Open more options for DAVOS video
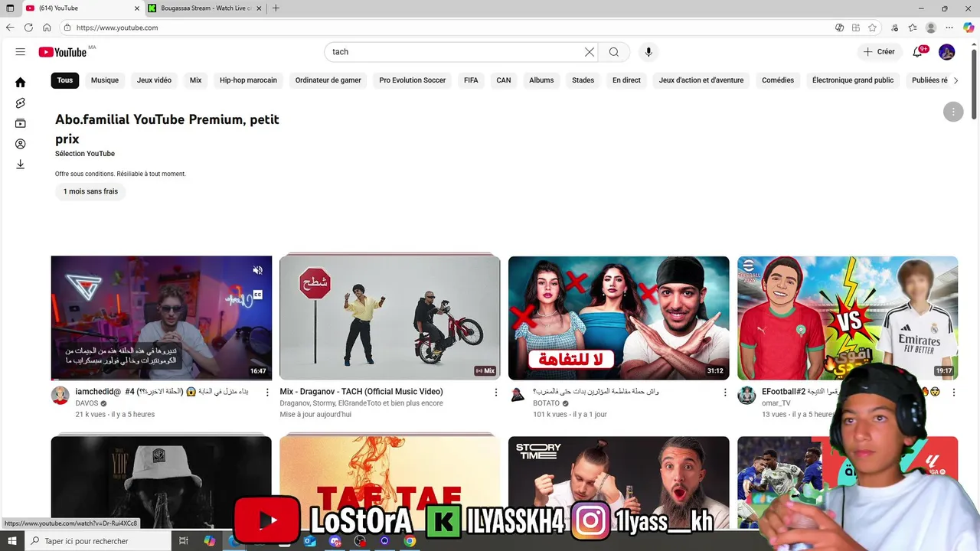This screenshot has width=980, height=551. (x=267, y=393)
